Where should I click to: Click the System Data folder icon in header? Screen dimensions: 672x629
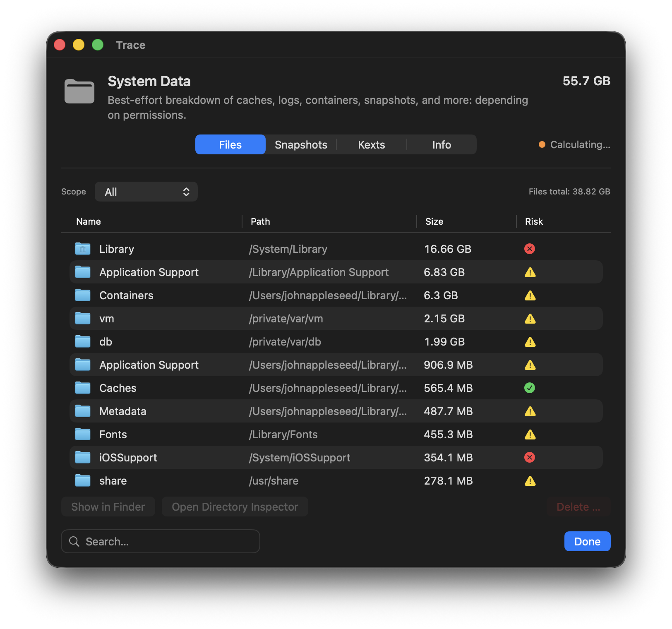[x=79, y=91]
